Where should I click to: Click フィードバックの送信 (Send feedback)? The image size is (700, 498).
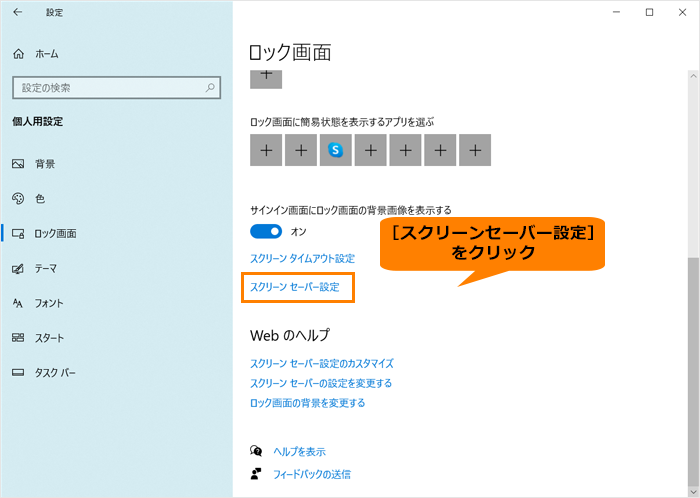[311, 474]
